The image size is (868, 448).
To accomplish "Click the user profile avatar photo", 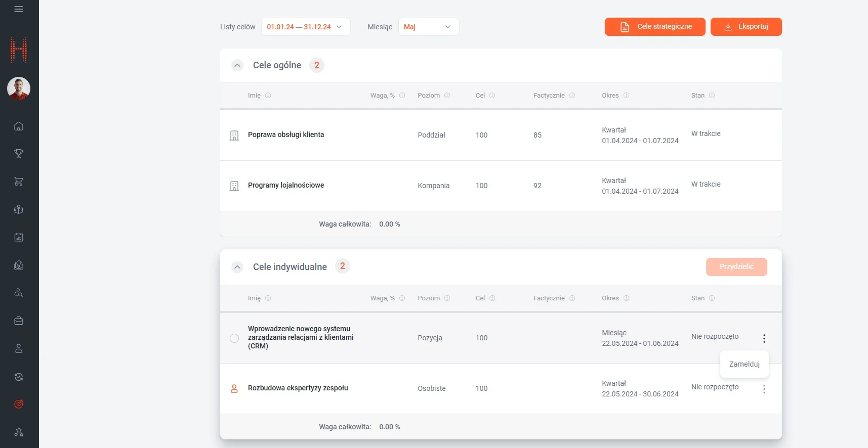I will click(x=19, y=88).
